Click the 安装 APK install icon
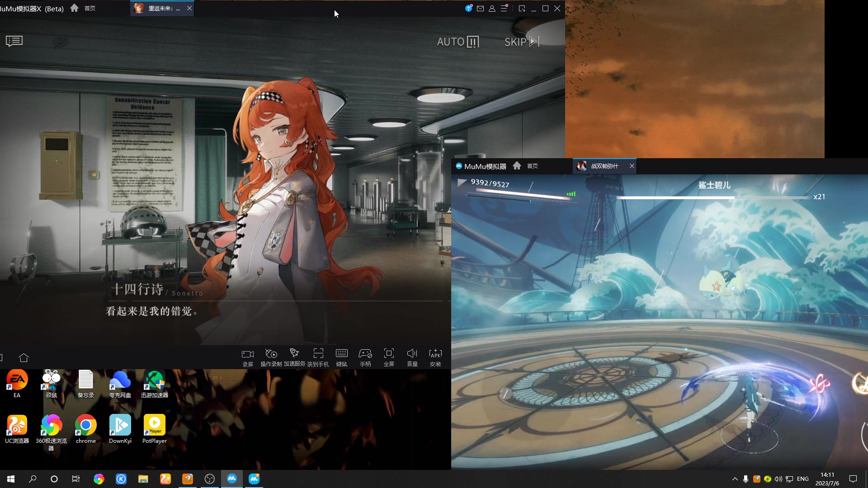The image size is (868, 488). 435,357
